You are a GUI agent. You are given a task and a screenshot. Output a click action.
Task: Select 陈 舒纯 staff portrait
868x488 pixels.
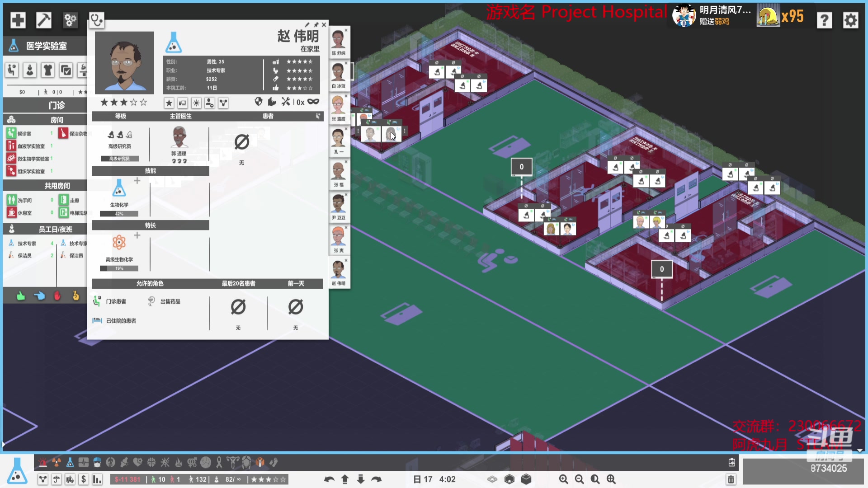click(x=339, y=42)
